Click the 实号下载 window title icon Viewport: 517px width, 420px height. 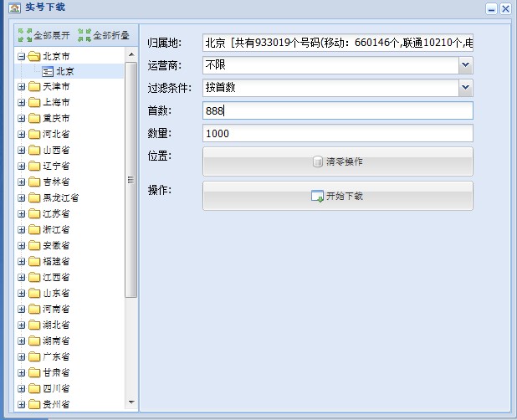tap(13, 8)
